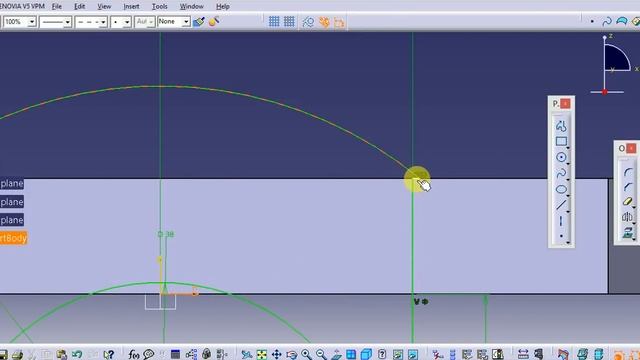Select the Corner tool in Operation toolbar
The width and height of the screenshot is (640, 360).
pos(628,172)
